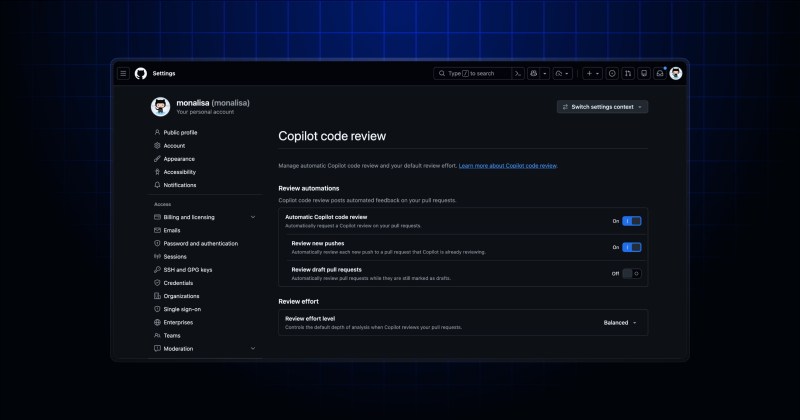Go to Account settings
800x420 pixels.
coord(174,145)
